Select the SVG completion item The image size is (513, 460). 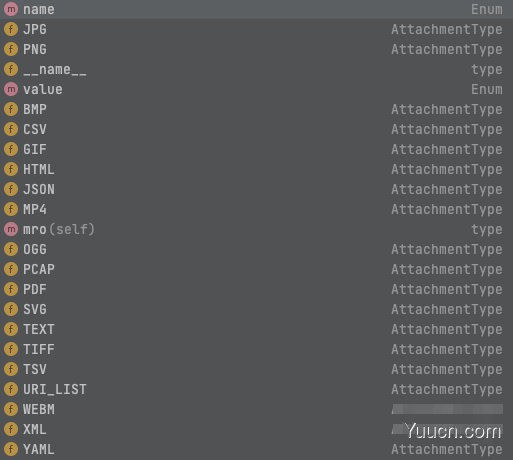click(x=256, y=309)
